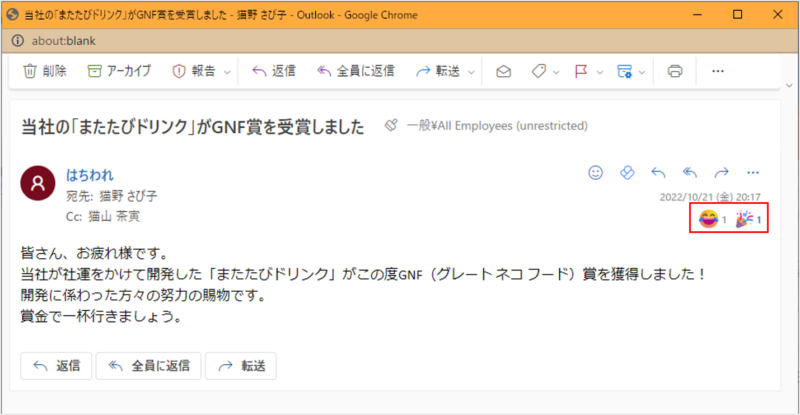Click 全員に返信 in the top toolbar

point(355,71)
